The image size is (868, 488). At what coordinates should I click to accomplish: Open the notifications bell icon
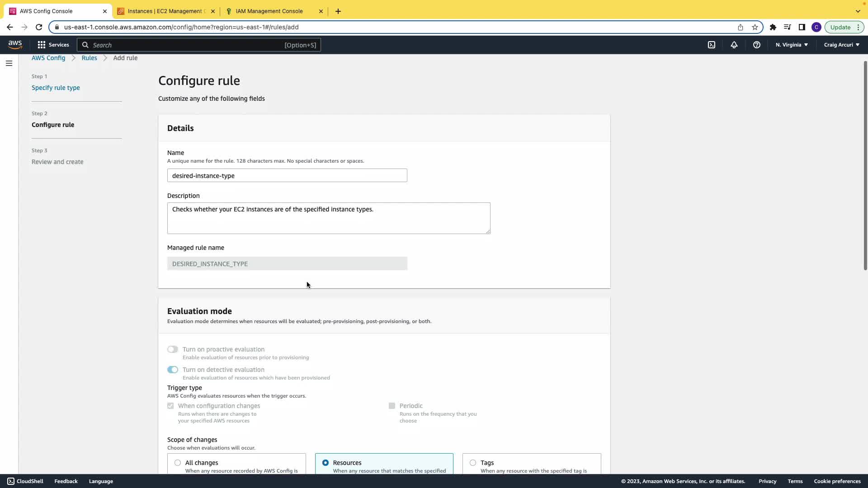pyautogui.click(x=734, y=45)
